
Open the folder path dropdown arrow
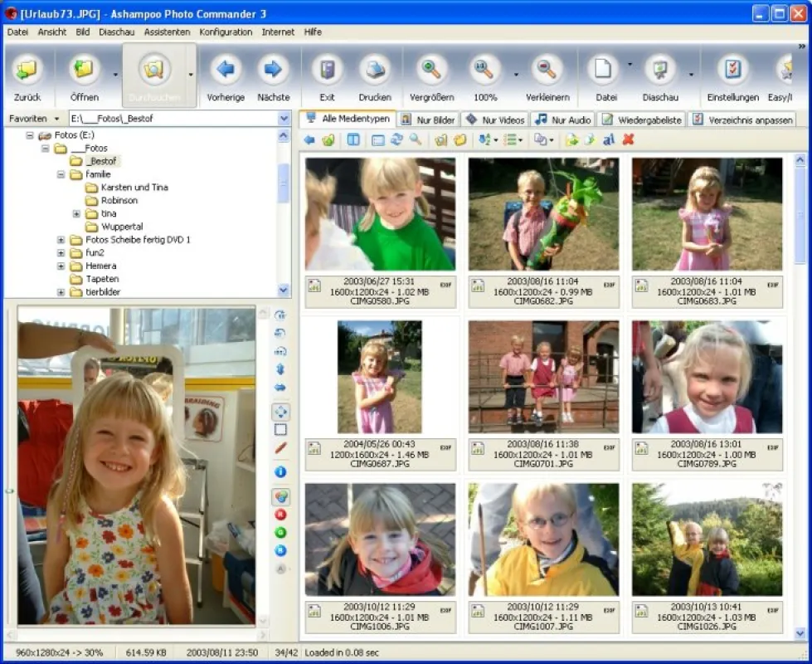coord(284,119)
